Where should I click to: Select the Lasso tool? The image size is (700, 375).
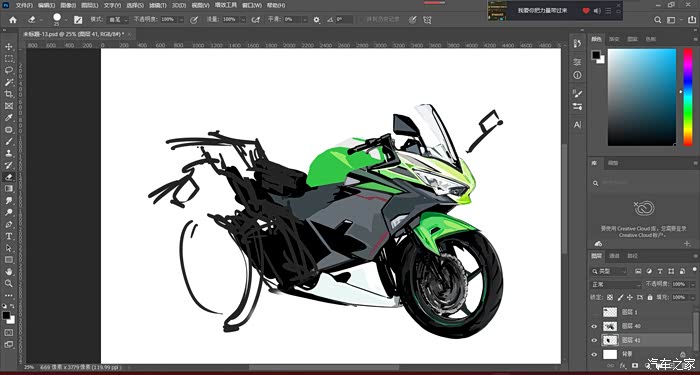point(8,71)
